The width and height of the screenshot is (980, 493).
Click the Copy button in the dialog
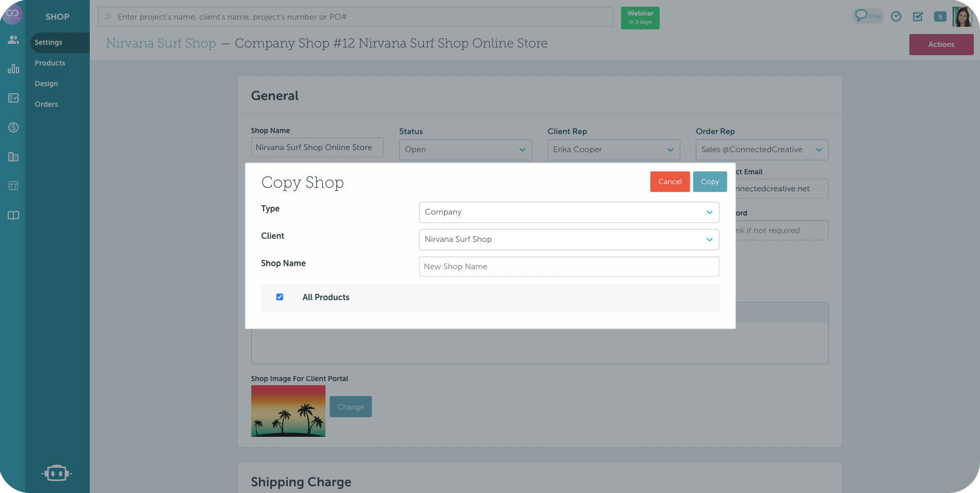pyautogui.click(x=710, y=182)
